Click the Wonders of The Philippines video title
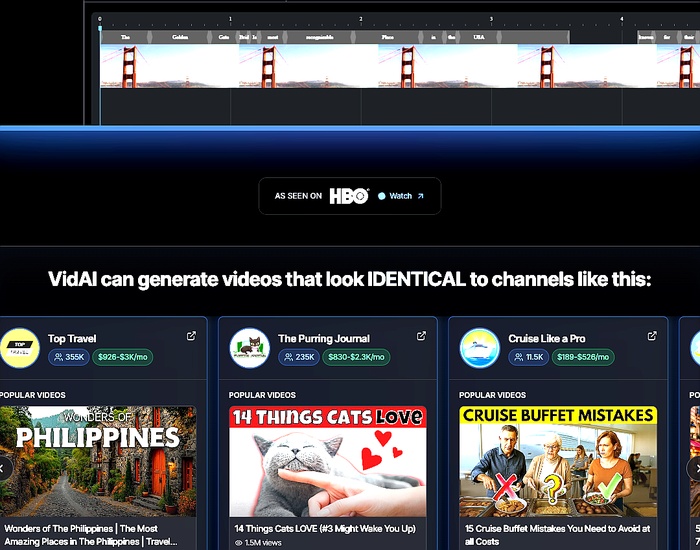This screenshot has height=550, width=700. click(x=91, y=535)
